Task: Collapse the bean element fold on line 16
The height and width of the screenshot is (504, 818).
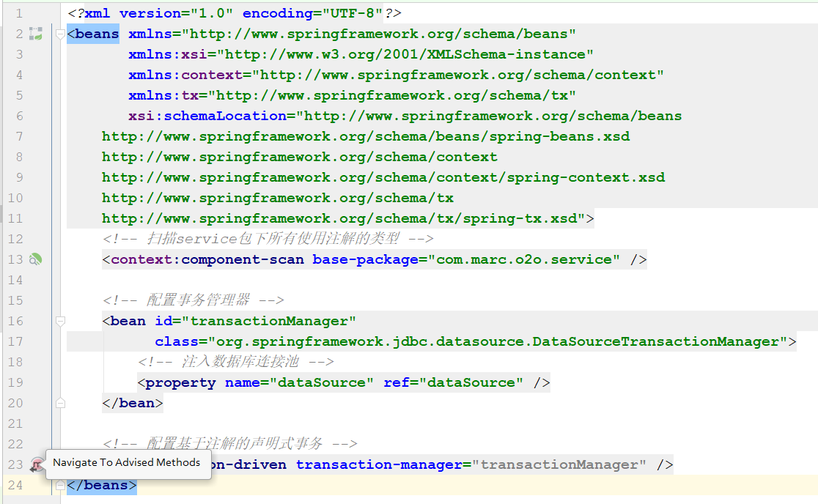Action: (x=61, y=321)
